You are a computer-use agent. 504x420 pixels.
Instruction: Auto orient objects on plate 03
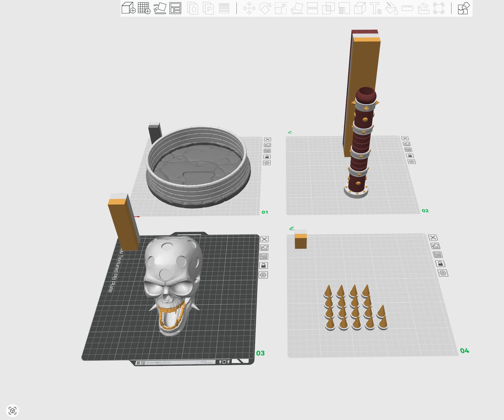point(264,248)
